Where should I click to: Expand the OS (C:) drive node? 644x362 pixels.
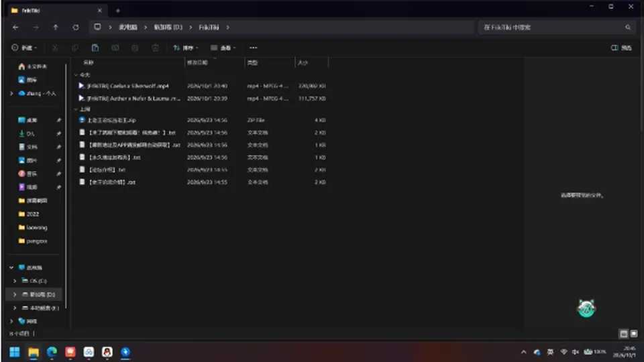(x=15, y=281)
